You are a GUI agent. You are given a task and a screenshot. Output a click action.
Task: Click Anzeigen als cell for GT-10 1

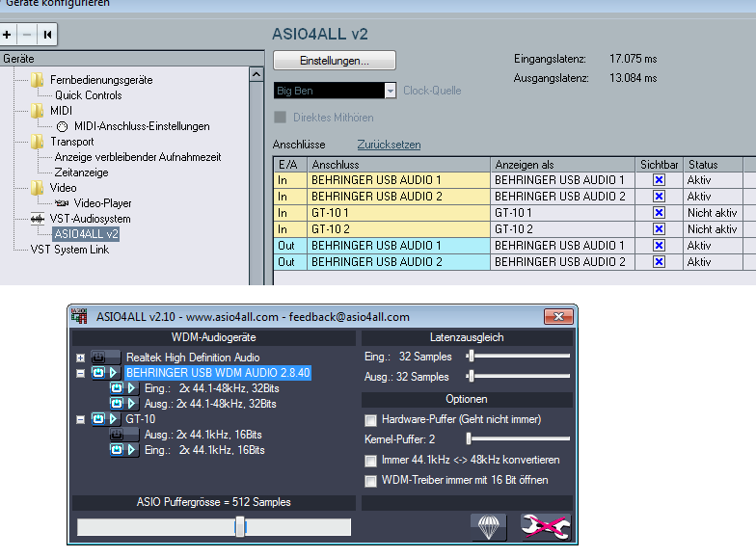563,212
